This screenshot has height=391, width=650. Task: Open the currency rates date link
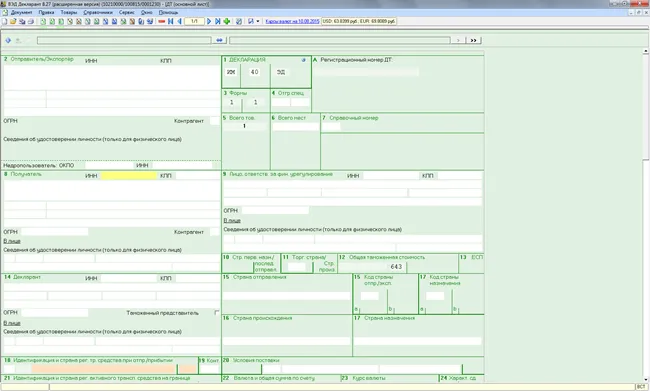tap(292, 21)
